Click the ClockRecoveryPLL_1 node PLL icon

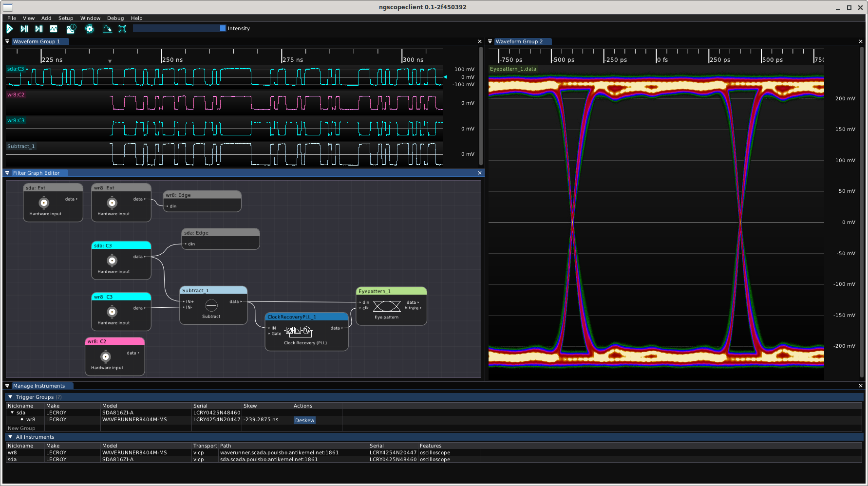(x=298, y=331)
